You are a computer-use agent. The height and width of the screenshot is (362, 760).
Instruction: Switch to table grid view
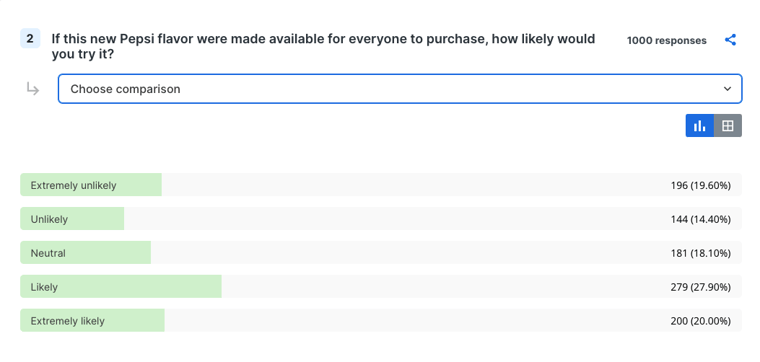point(728,126)
